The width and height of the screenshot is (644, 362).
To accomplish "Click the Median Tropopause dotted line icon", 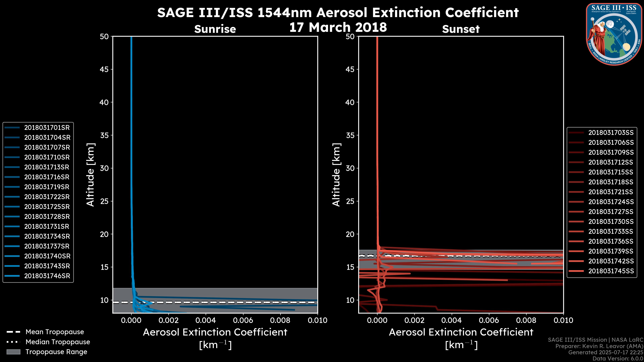I will pyautogui.click(x=13, y=342).
